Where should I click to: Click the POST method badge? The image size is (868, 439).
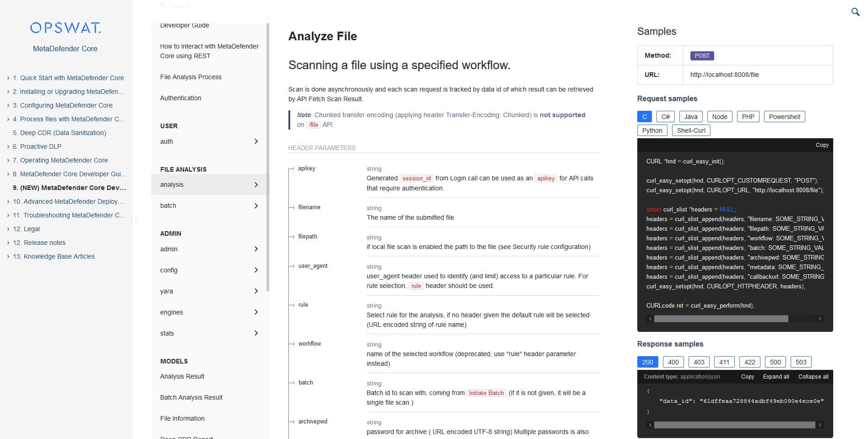[x=702, y=55]
